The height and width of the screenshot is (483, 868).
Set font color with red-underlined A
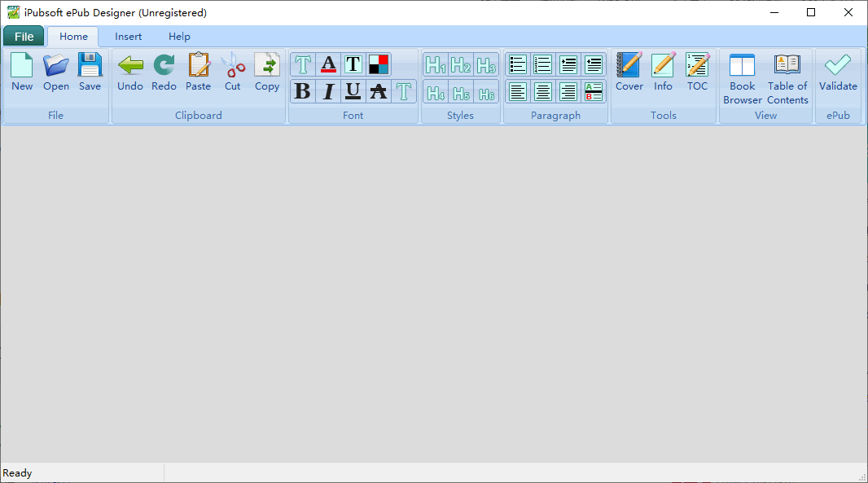coord(328,65)
